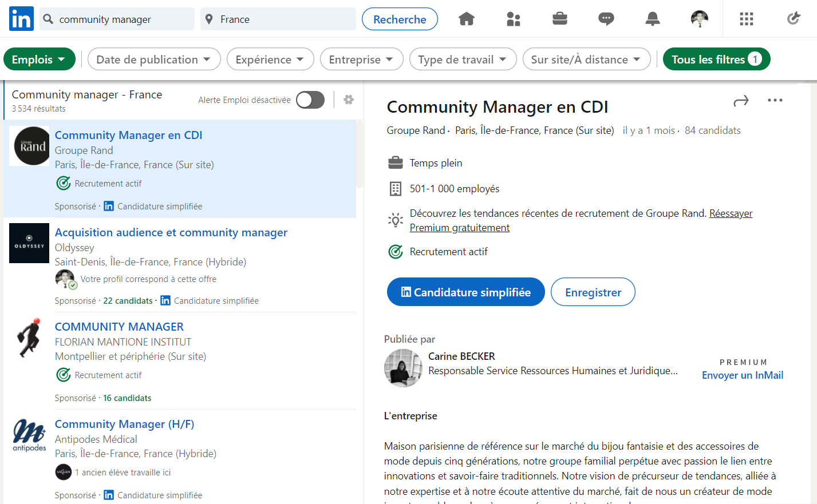Open the Entreprise filter dropdown
This screenshot has height=504, width=817.
coord(362,59)
